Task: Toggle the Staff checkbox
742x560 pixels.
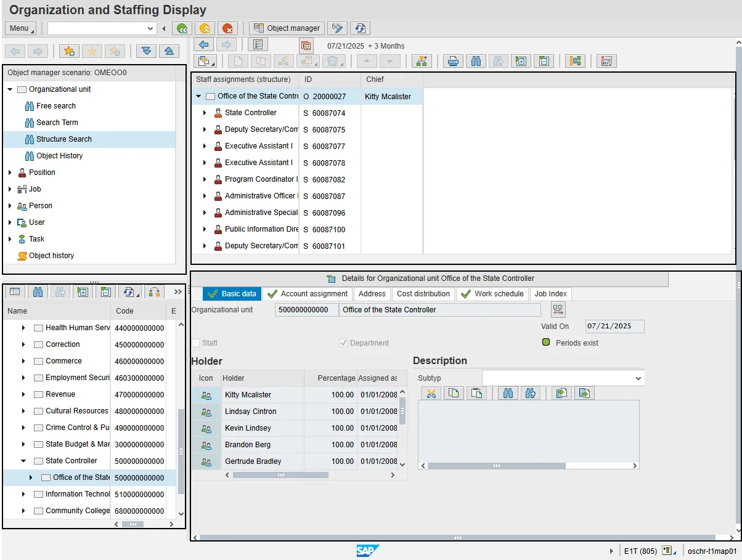Action: pos(196,343)
